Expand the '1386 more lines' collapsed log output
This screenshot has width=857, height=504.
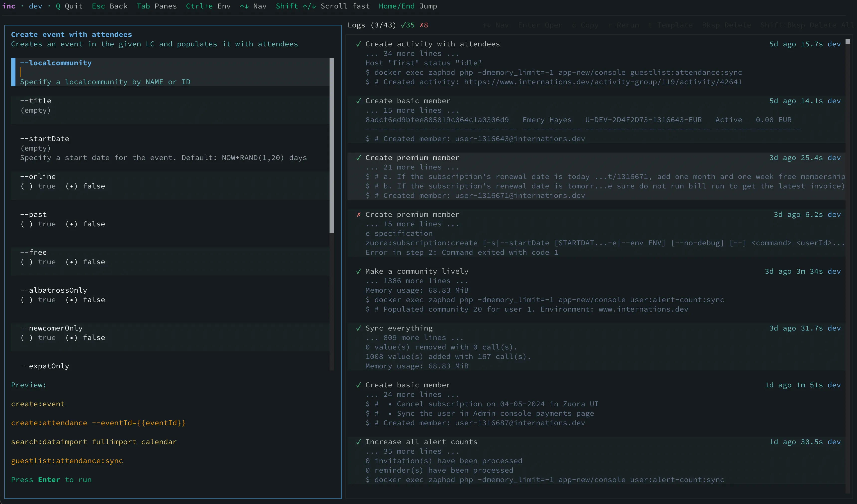coord(417,281)
